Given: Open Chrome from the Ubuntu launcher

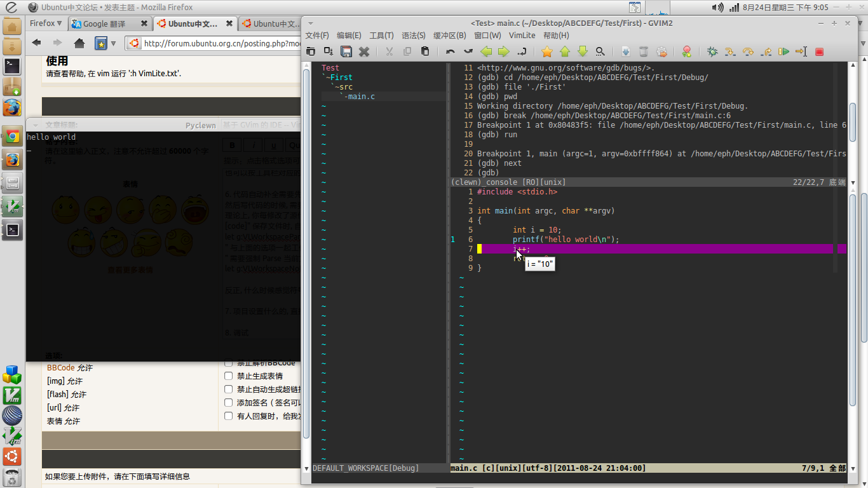Looking at the screenshot, I should (x=12, y=136).
